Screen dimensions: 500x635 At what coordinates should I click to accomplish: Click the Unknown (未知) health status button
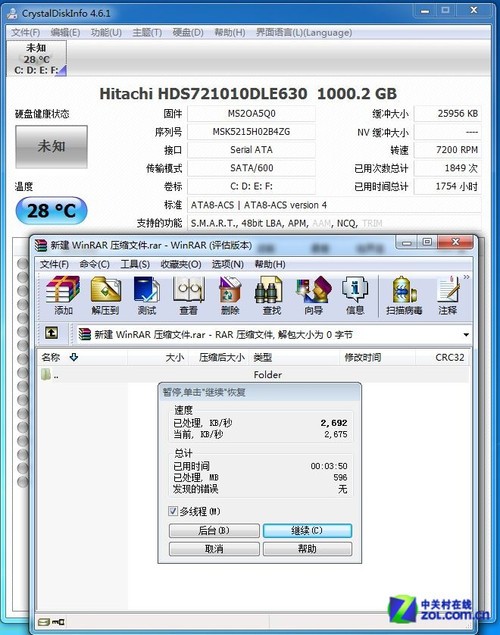[x=51, y=147]
